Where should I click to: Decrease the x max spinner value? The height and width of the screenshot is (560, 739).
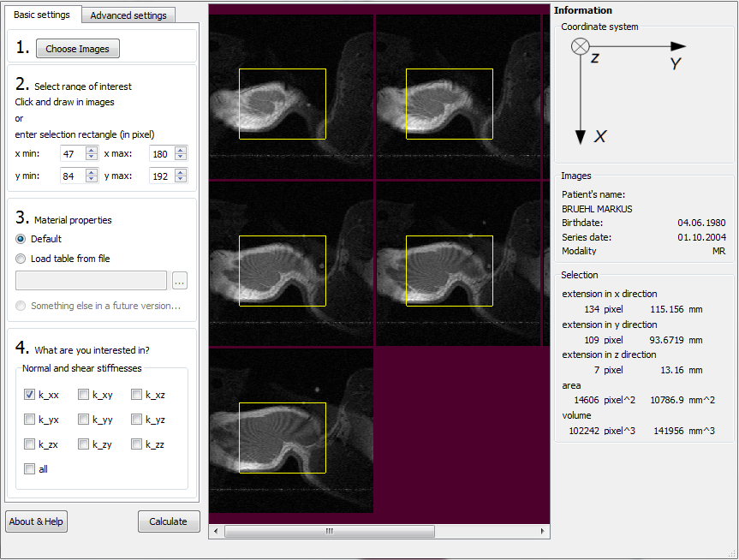180,158
